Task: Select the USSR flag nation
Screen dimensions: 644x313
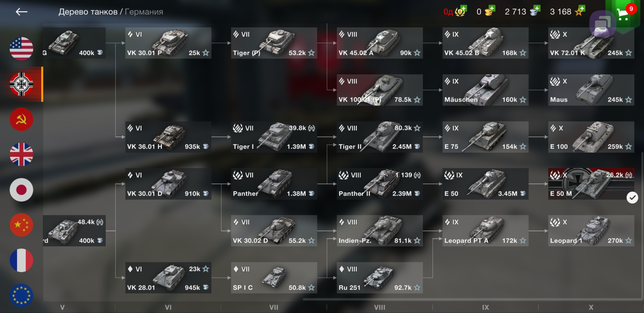Action: (x=21, y=119)
